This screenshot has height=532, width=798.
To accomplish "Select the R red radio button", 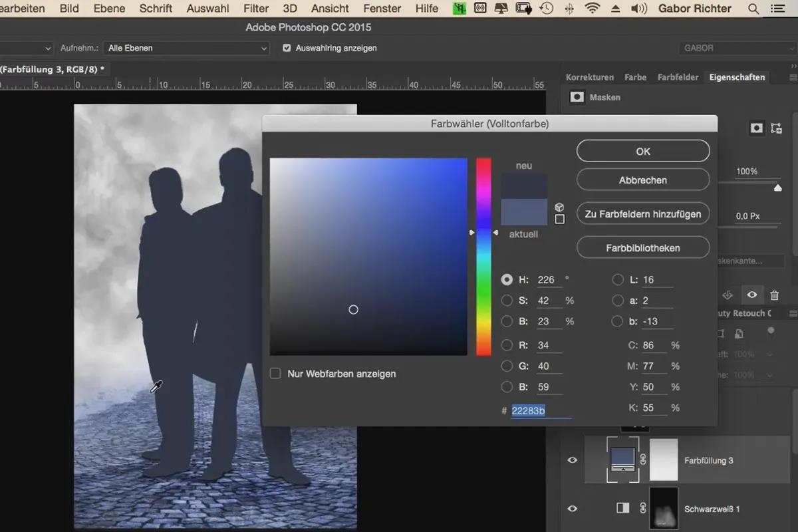I will coord(507,345).
